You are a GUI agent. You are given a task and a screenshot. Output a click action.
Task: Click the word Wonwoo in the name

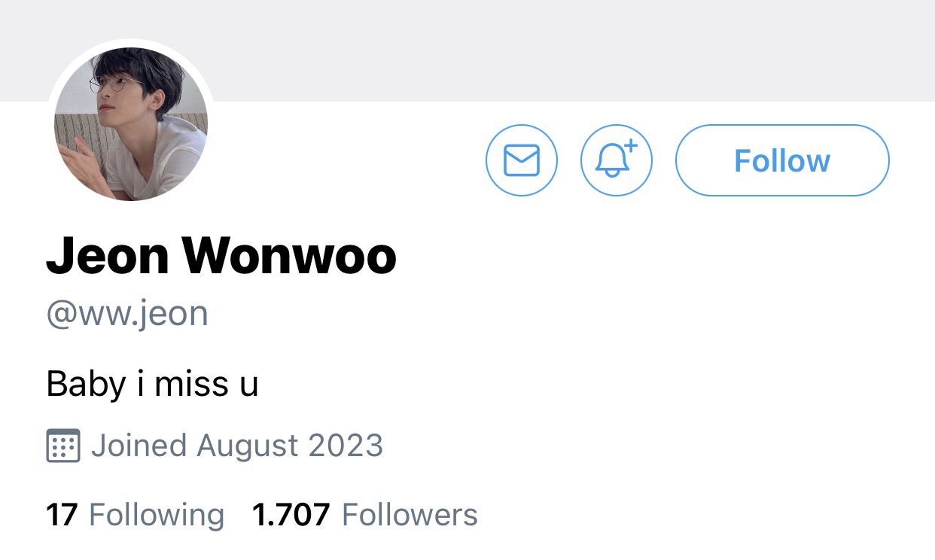coord(289,257)
